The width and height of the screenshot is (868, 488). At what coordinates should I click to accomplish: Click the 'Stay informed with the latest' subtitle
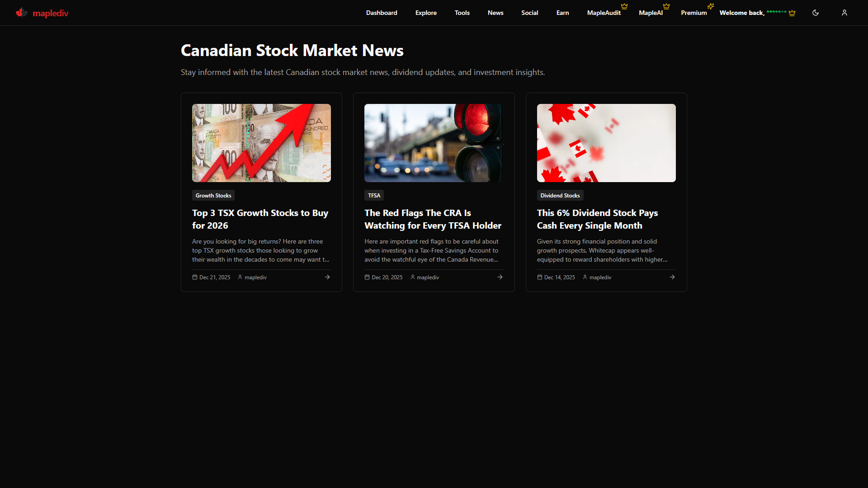coord(363,72)
